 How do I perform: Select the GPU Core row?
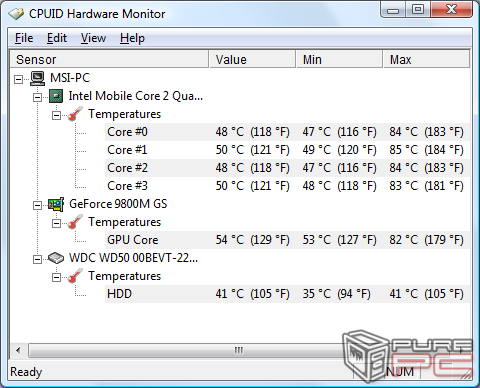pyautogui.click(x=287, y=240)
